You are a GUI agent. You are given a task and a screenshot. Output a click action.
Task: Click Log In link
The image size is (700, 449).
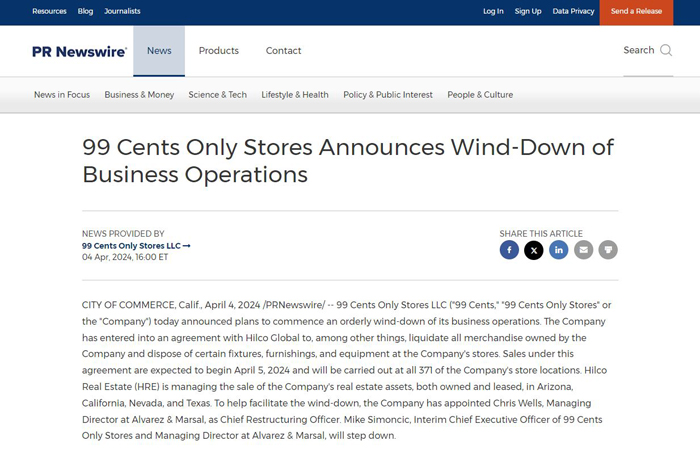click(493, 11)
